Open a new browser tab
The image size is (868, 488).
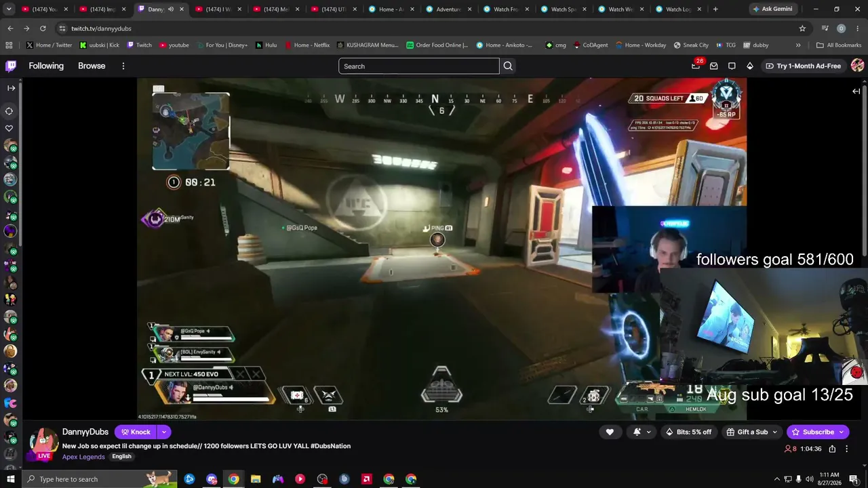tap(715, 9)
